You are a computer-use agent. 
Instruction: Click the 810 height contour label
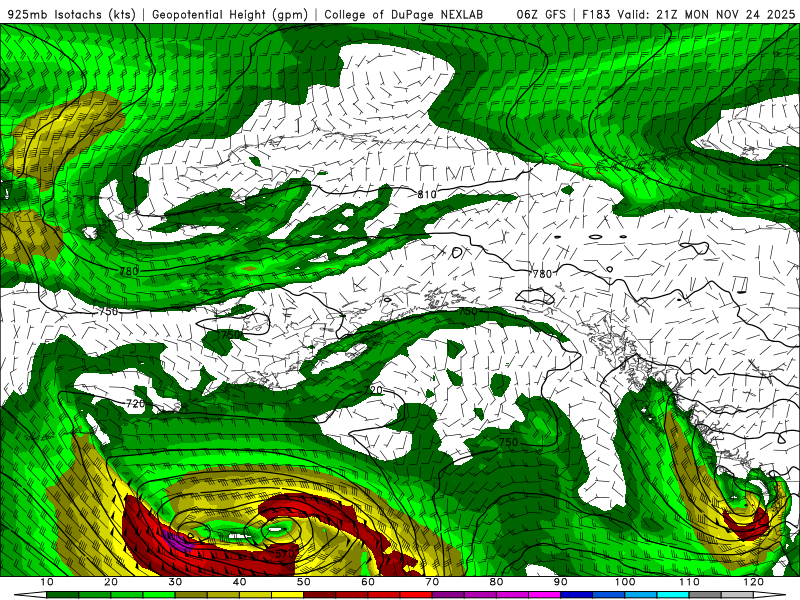427,194
